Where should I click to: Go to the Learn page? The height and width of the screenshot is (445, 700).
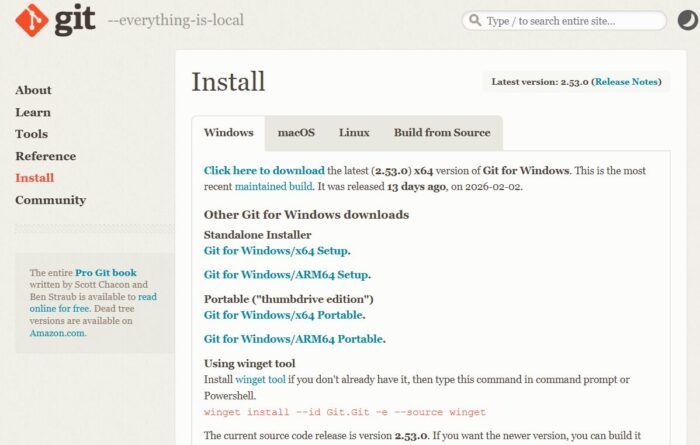pos(33,112)
